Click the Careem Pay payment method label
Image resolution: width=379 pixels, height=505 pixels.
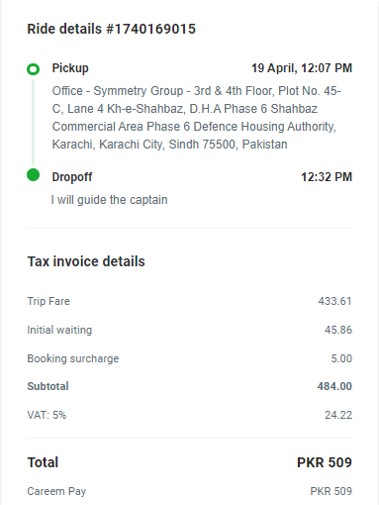[x=57, y=491]
